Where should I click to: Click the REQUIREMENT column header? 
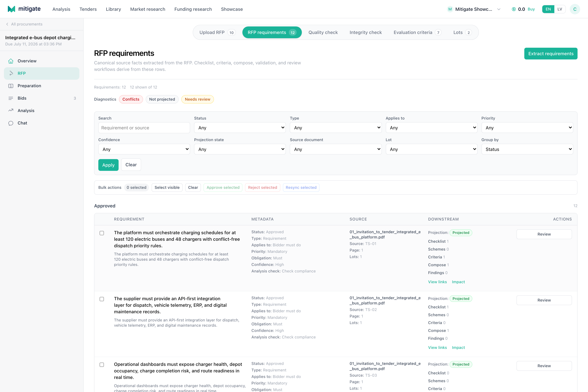pos(129,219)
